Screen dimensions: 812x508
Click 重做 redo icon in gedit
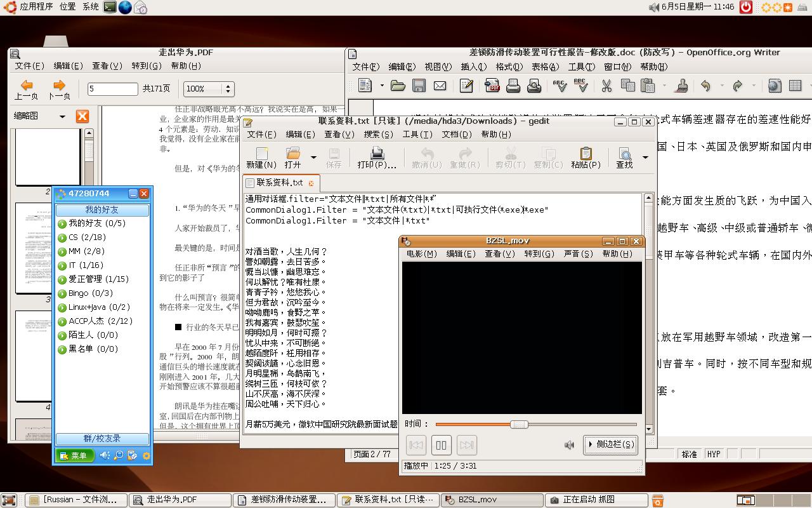[465, 157]
